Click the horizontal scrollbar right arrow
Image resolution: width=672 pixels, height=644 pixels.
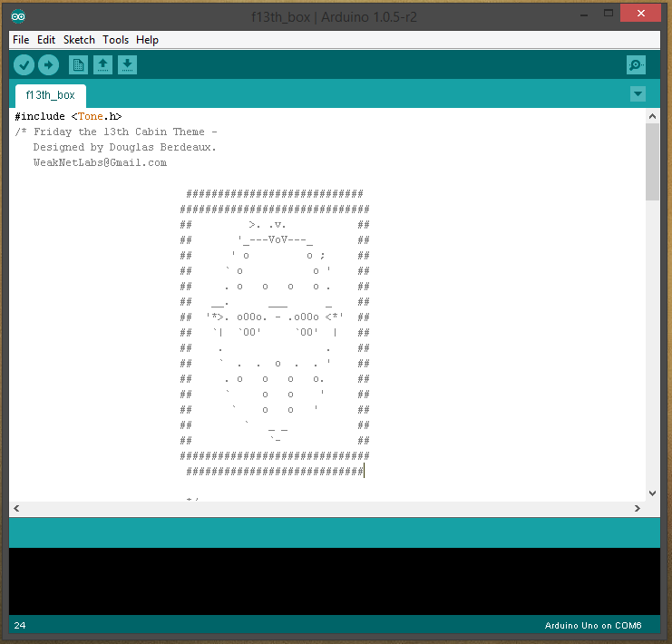[638, 508]
